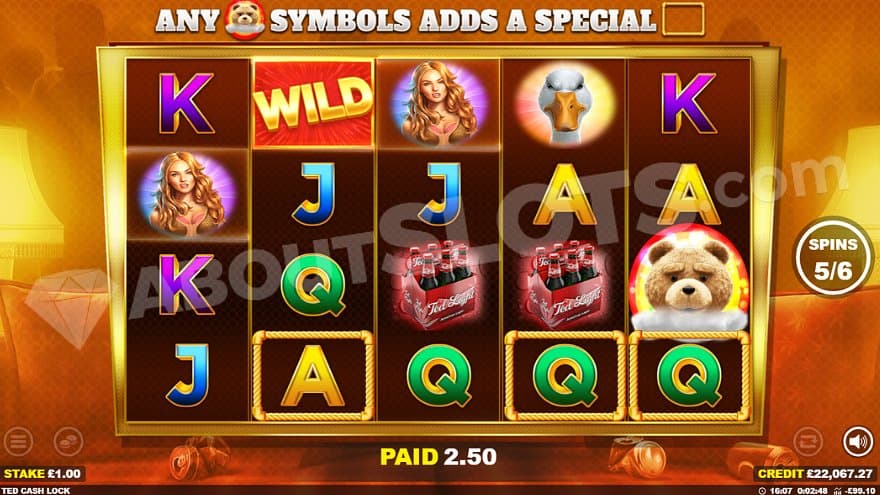Click the Spins 5/6 counter badge
The width and height of the screenshot is (880, 495).
pos(833,257)
